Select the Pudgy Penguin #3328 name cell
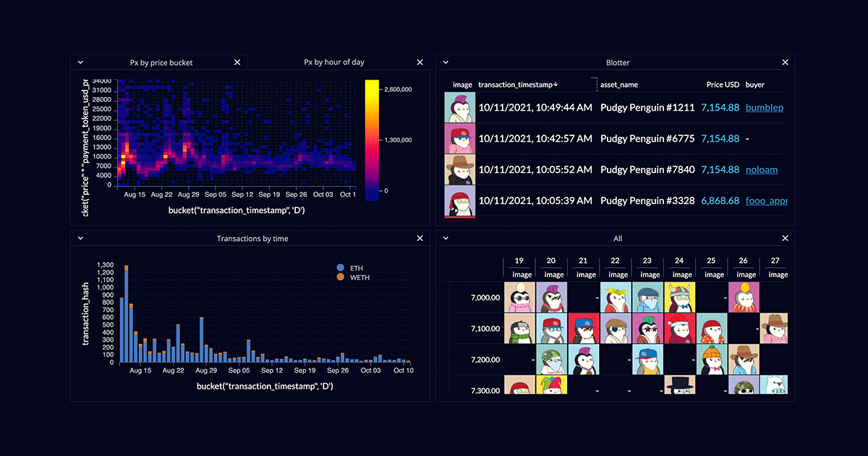 pos(647,200)
